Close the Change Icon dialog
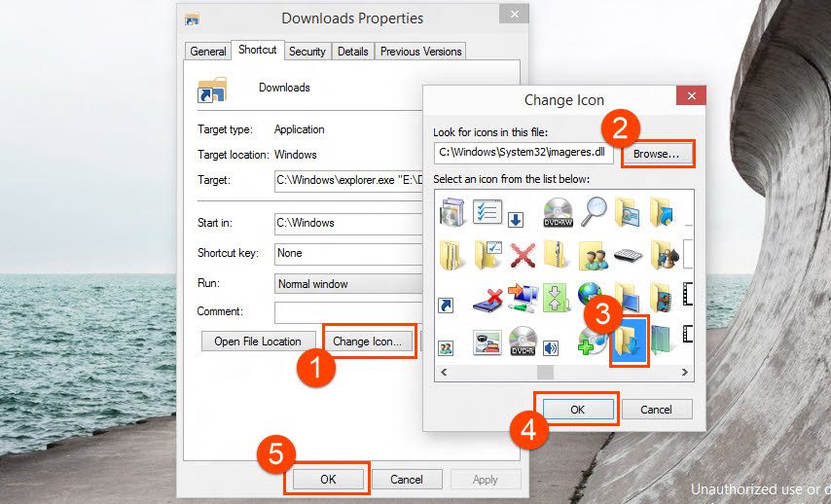 click(x=691, y=95)
